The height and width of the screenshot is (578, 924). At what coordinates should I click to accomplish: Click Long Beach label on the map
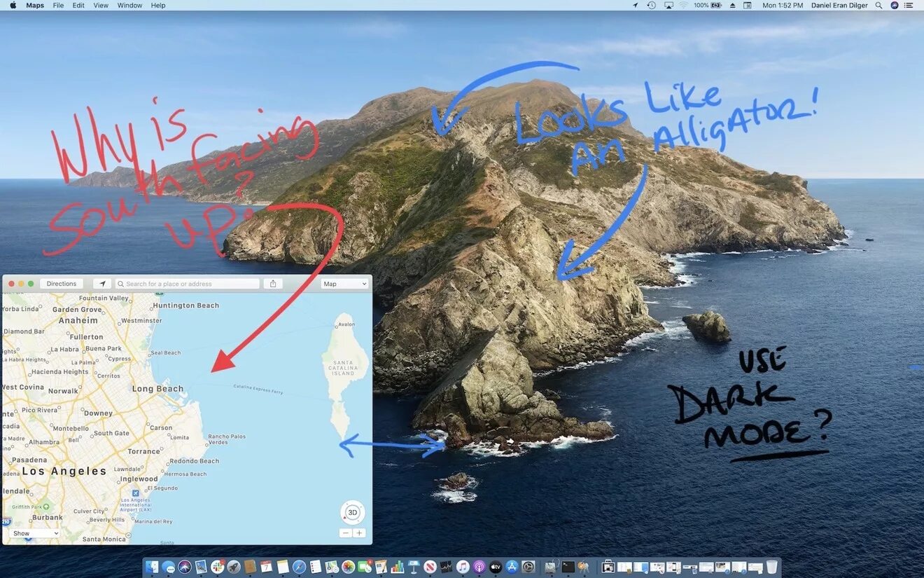[x=158, y=389]
